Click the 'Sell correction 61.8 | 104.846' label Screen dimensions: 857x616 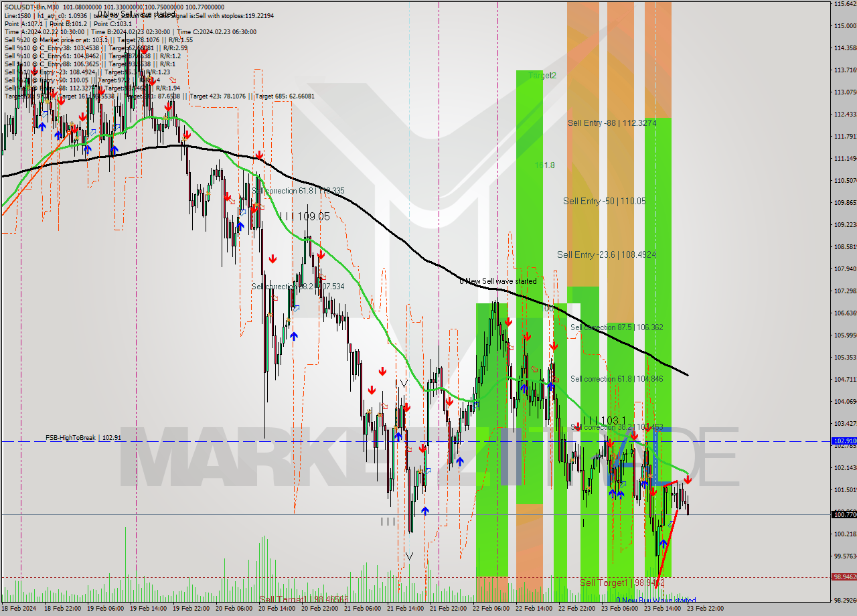point(617,379)
